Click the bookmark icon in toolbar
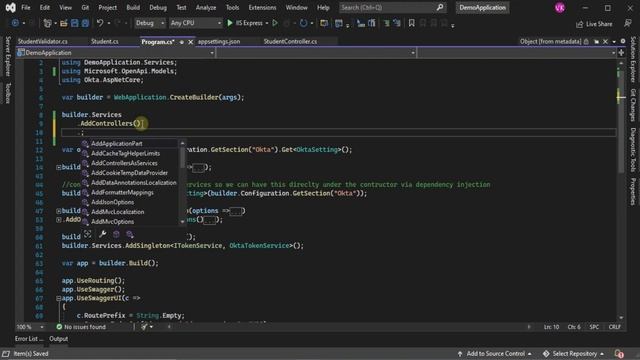This screenshot has height=360, width=640. (x=411, y=23)
